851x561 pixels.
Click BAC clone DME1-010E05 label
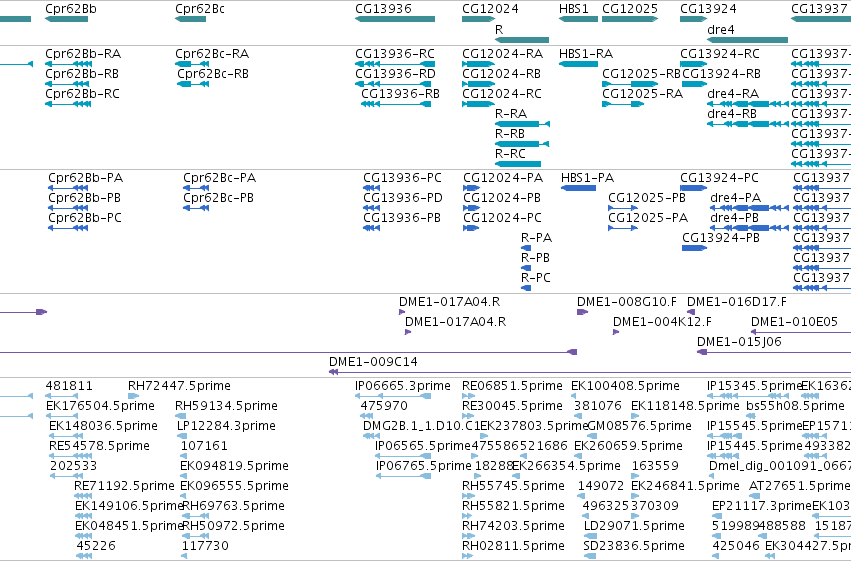pyautogui.click(x=795, y=322)
